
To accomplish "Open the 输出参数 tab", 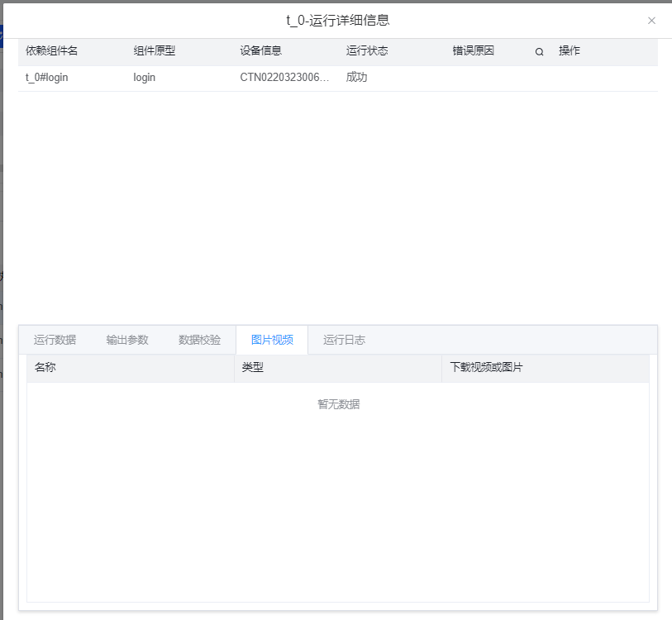I will click(x=127, y=340).
